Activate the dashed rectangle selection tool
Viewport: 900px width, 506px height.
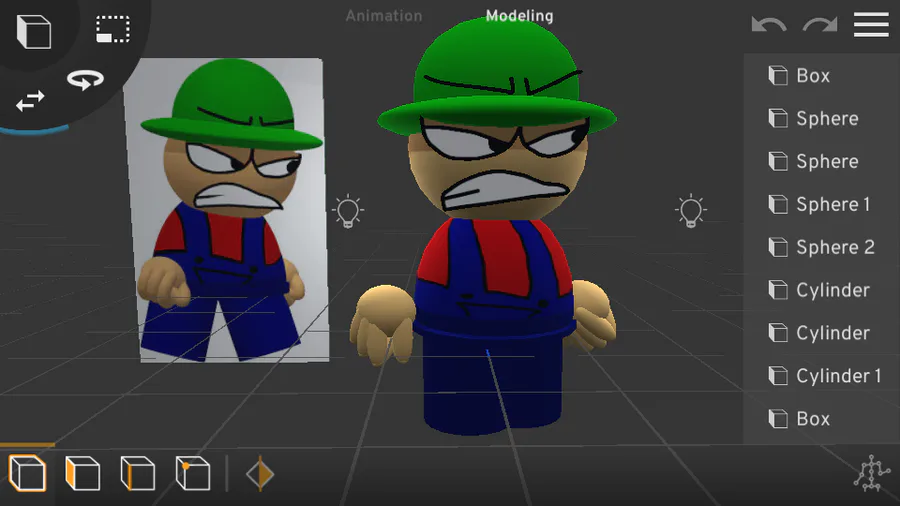[112, 29]
